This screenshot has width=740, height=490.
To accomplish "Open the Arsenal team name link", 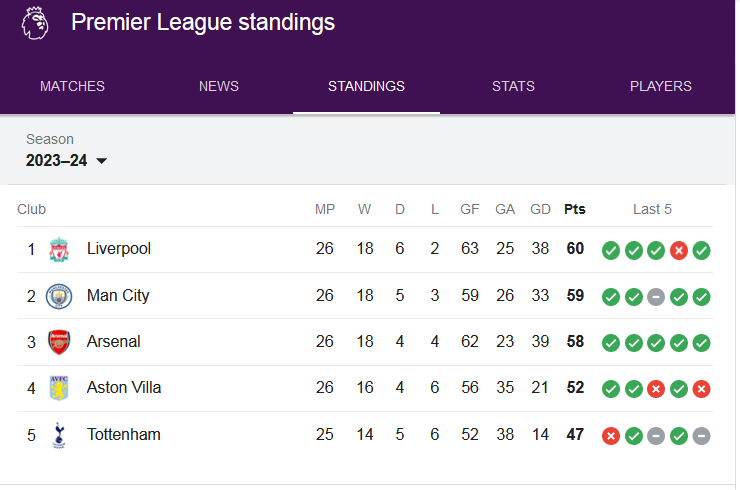I will [114, 341].
